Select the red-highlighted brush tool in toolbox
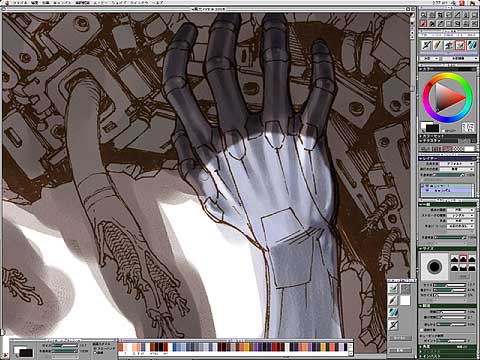The height and width of the screenshot is (360, 480). click(423, 23)
